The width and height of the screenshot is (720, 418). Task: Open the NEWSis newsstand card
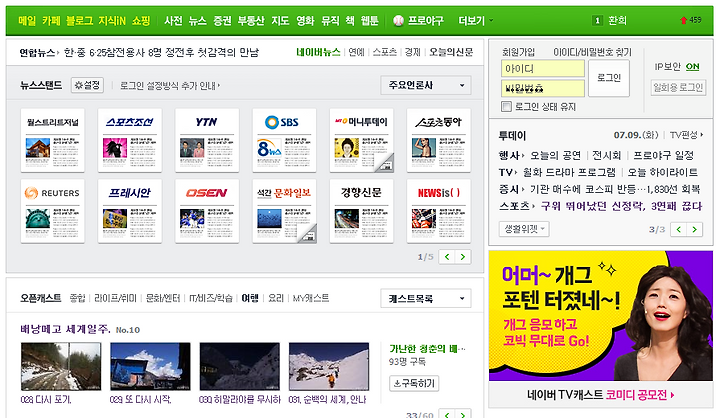[439, 211]
